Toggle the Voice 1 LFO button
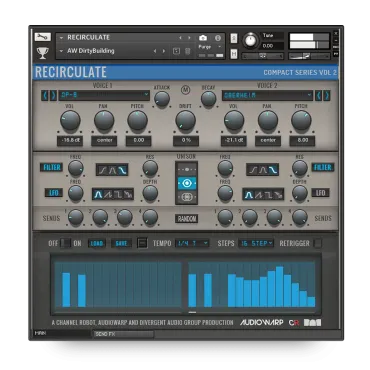The image size is (370, 370). click(54, 193)
